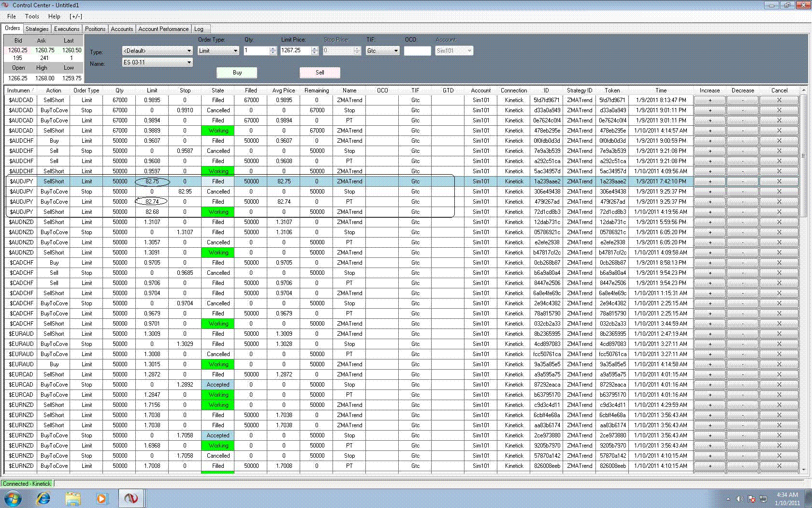Viewport: 812px width, 508px height.
Task: Sort orders by the Time column header
Action: [661, 90]
